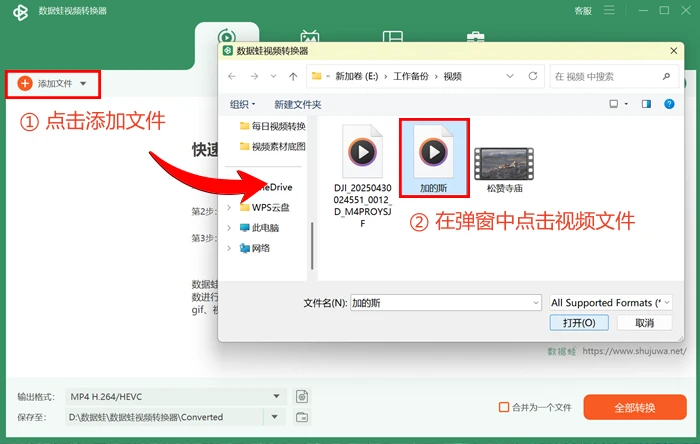Click 工作备份 in the address path

coord(410,76)
